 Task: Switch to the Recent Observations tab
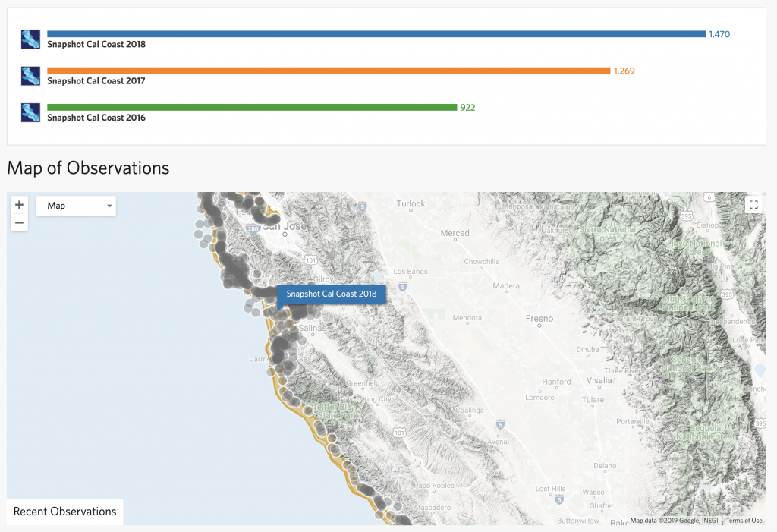[x=64, y=512]
